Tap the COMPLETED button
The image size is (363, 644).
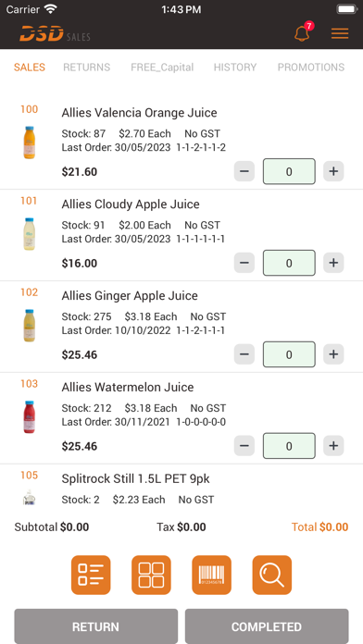(267, 626)
